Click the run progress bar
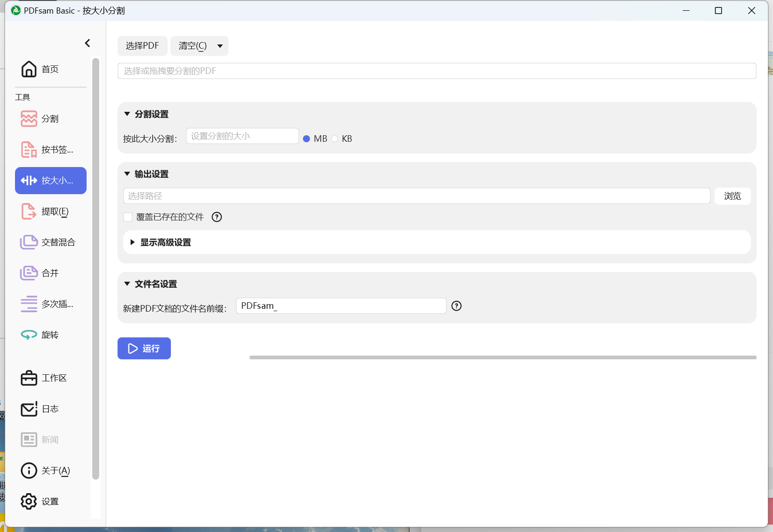The image size is (773, 532). [503, 357]
